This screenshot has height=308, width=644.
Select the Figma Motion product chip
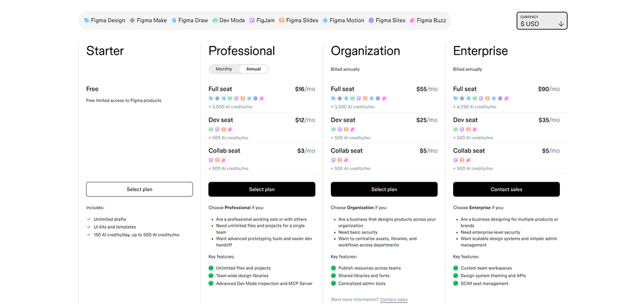coord(343,20)
